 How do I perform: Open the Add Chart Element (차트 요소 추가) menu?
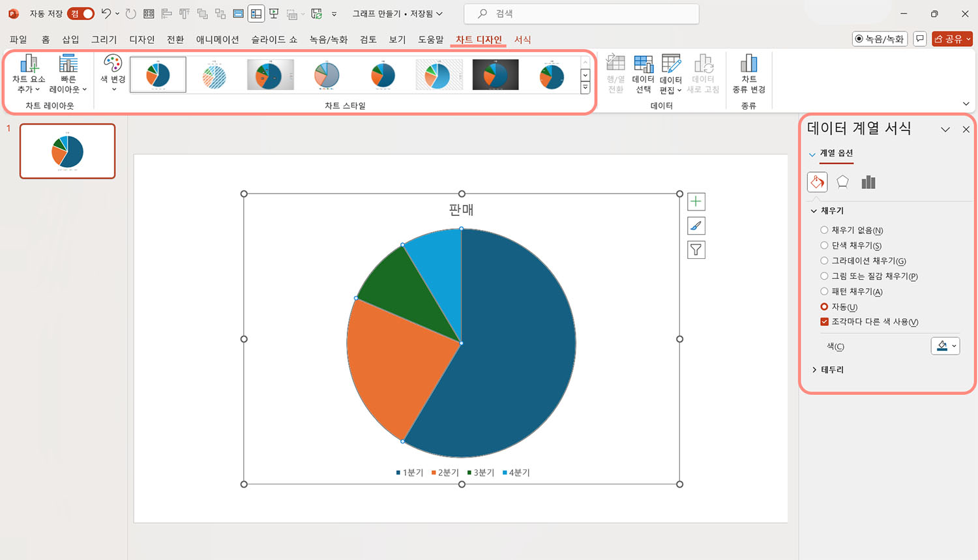click(x=29, y=74)
